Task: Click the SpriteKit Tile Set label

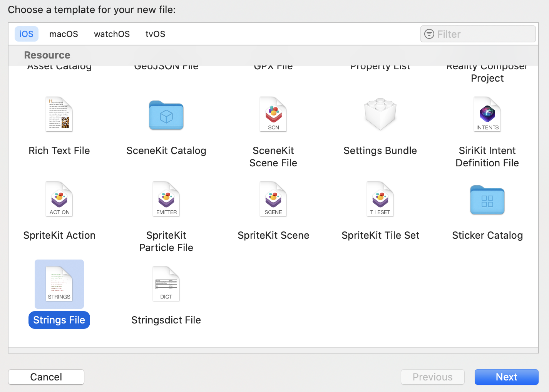Action: coord(380,235)
